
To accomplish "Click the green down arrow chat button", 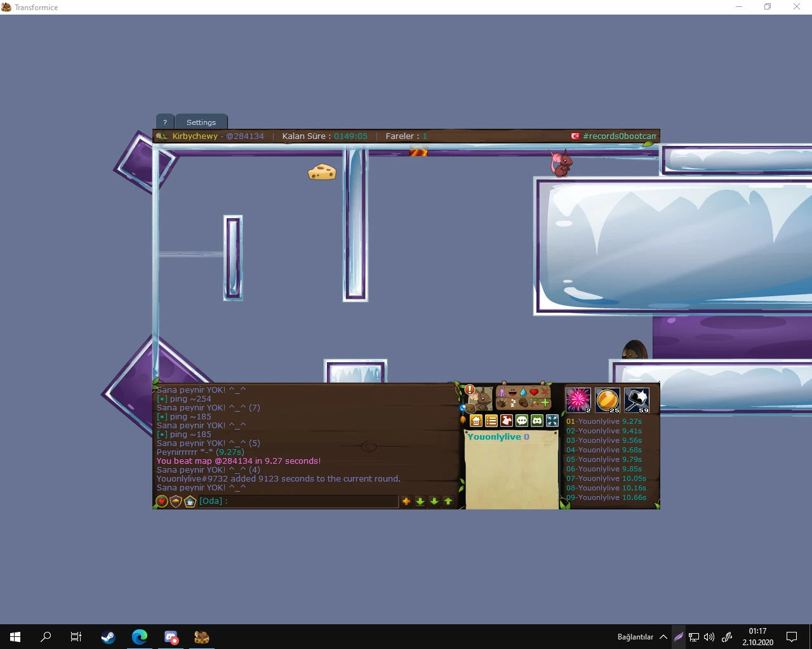I will pos(434,501).
